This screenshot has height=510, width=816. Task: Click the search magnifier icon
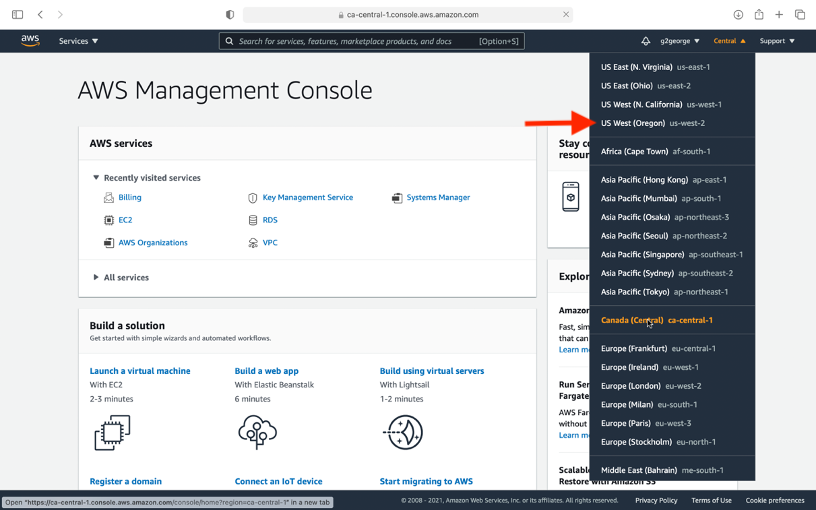229,41
